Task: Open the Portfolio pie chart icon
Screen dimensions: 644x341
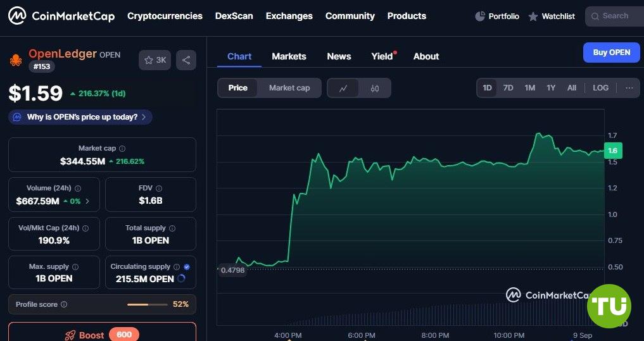Action: tap(480, 16)
